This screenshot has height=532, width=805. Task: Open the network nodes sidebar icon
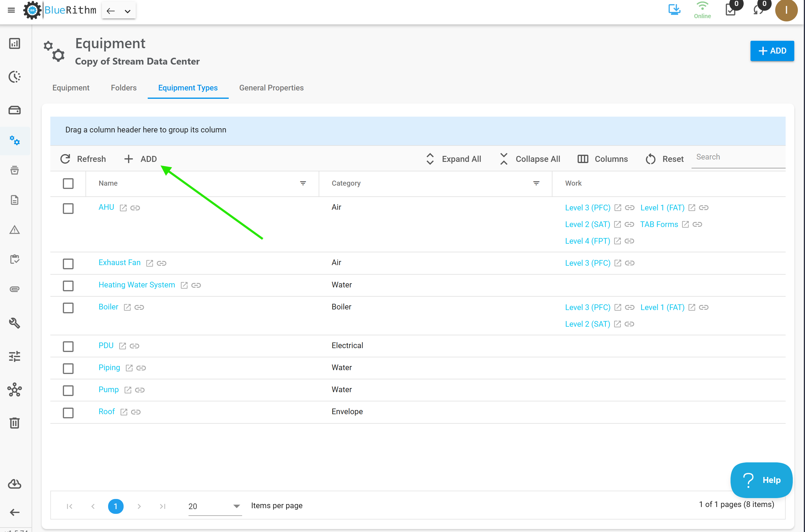tap(14, 389)
